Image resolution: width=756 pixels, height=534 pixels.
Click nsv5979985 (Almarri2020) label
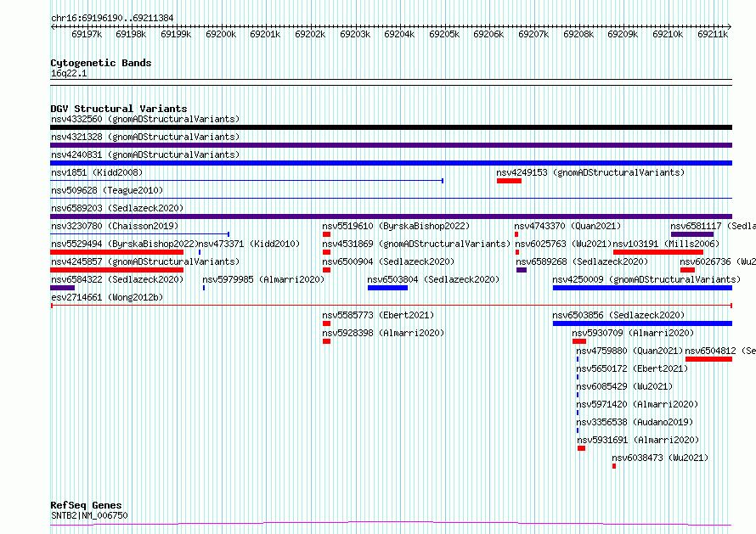click(263, 279)
